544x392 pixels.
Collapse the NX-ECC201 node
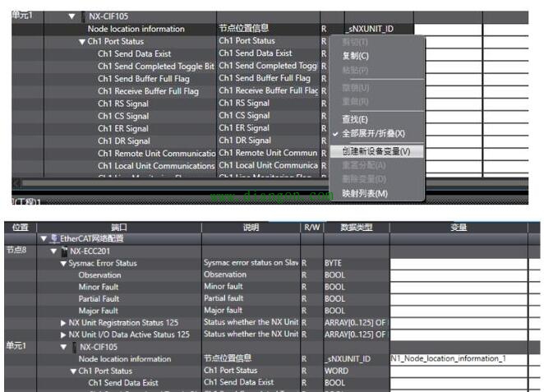[x=53, y=251]
